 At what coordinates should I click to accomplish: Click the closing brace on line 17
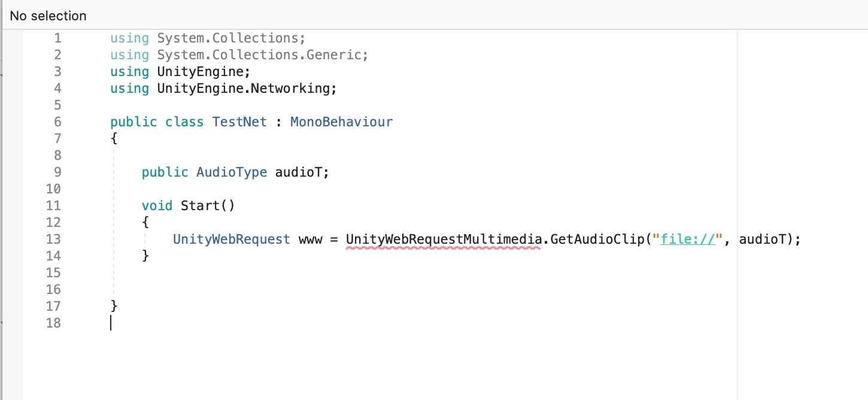click(114, 307)
